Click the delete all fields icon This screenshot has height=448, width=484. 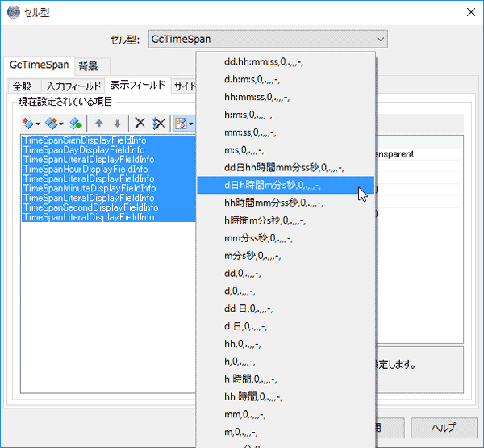pos(158,124)
